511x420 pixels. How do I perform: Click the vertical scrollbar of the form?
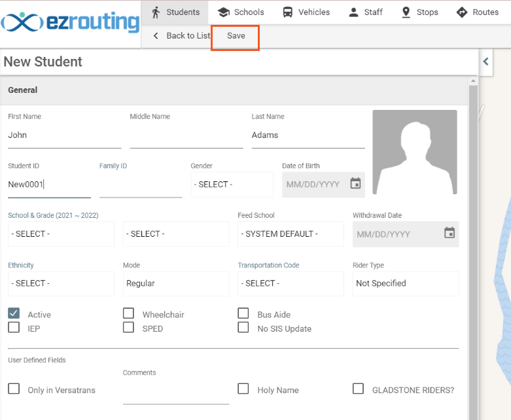coord(473,248)
